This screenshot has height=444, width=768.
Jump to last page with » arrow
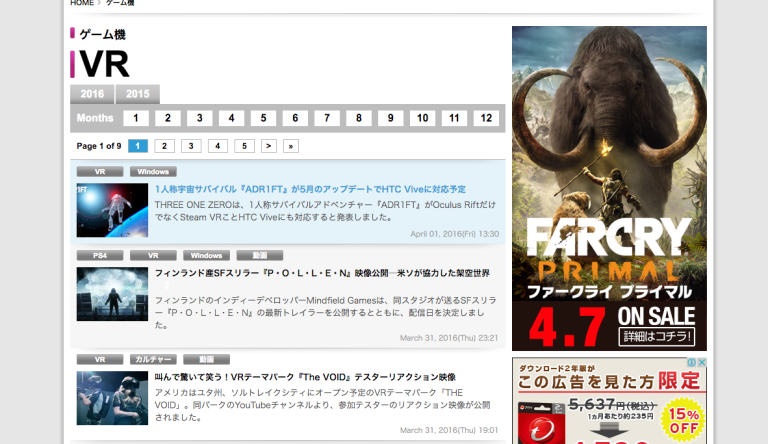point(291,146)
